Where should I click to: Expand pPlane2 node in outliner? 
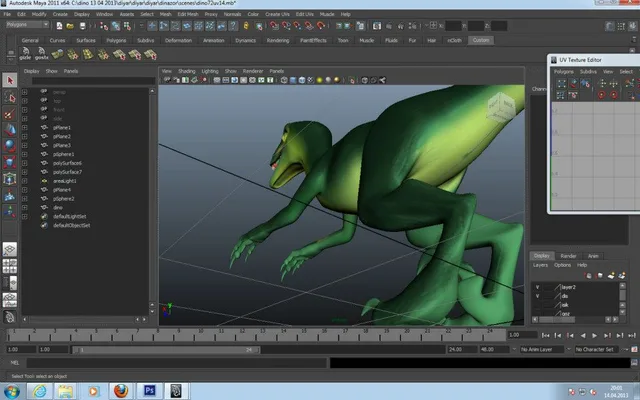click(24, 136)
